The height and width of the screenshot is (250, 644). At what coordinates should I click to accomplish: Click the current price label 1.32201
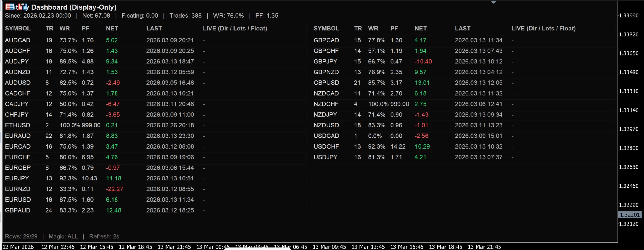630,215
